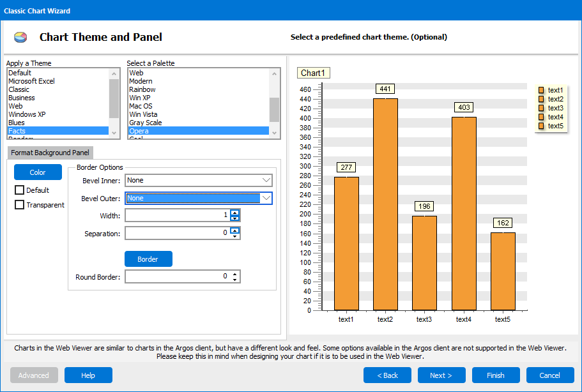
Task: Click the Color button
Action: click(x=37, y=172)
